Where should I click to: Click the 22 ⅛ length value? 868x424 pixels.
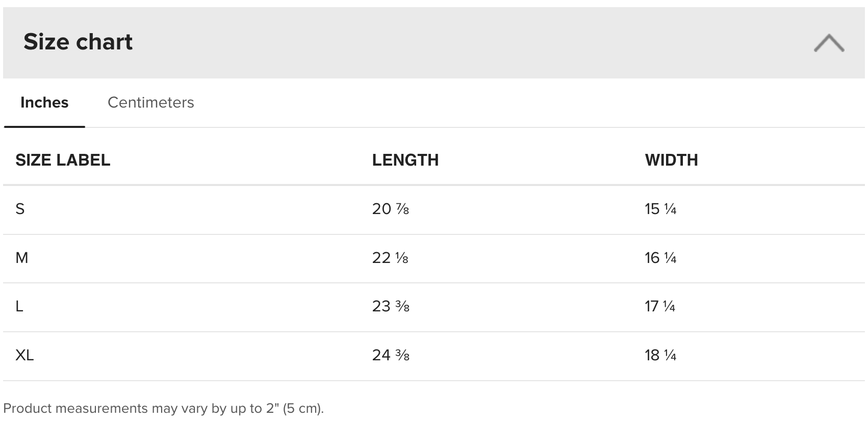[x=390, y=258]
